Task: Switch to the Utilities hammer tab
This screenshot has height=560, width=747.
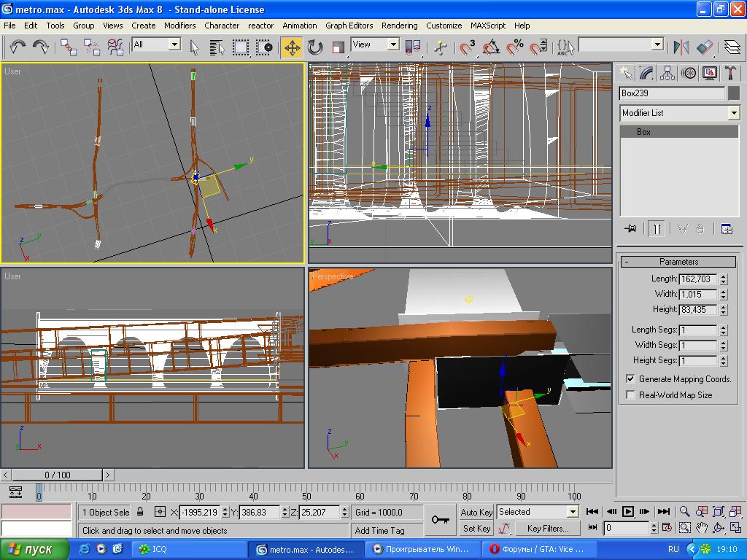Action: tap(730, 73)
